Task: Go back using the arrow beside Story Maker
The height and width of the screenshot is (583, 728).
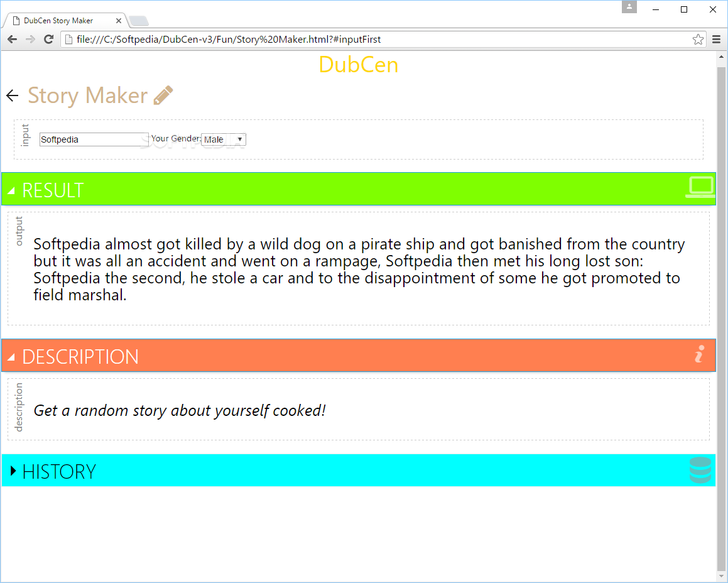Action: pyautogui.click(x=13, y=95)
